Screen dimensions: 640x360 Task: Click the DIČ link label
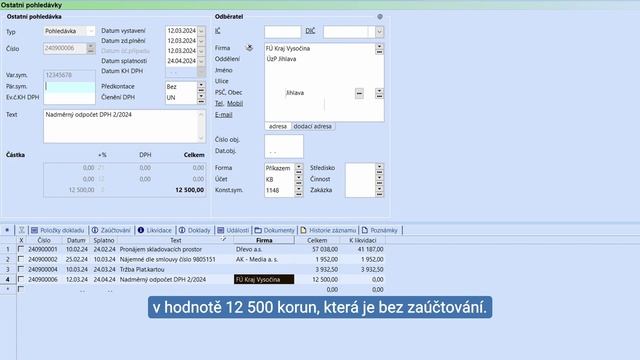pos(310,31)
